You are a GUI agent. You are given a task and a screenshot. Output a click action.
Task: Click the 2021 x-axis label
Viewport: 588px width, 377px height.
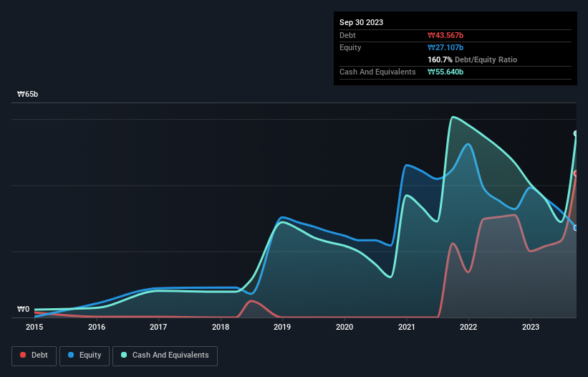[x=407, y=327]
